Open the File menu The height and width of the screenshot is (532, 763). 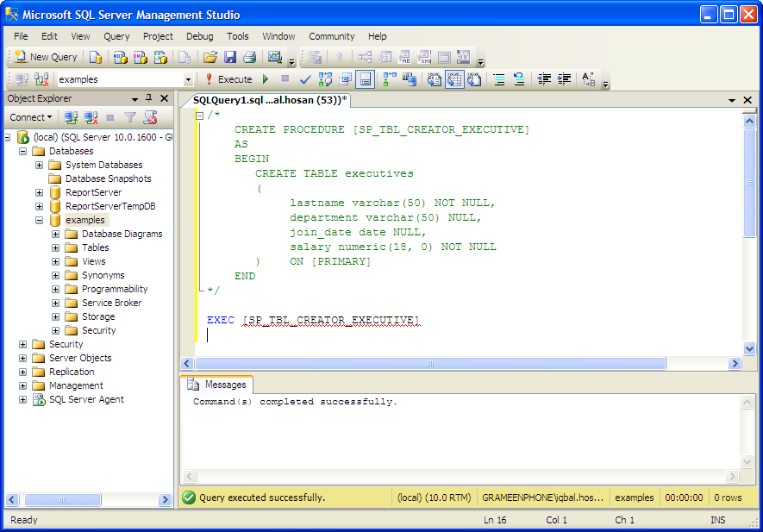coord(21,36)
